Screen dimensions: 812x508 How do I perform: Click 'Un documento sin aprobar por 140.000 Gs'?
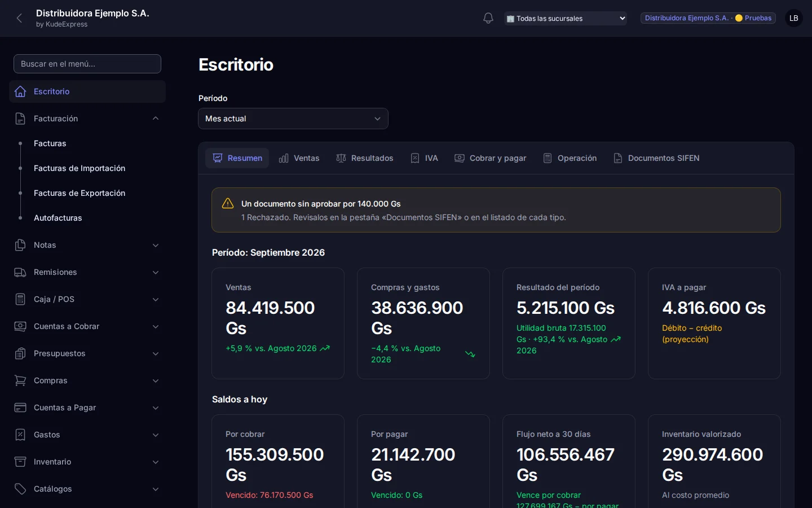321,204
